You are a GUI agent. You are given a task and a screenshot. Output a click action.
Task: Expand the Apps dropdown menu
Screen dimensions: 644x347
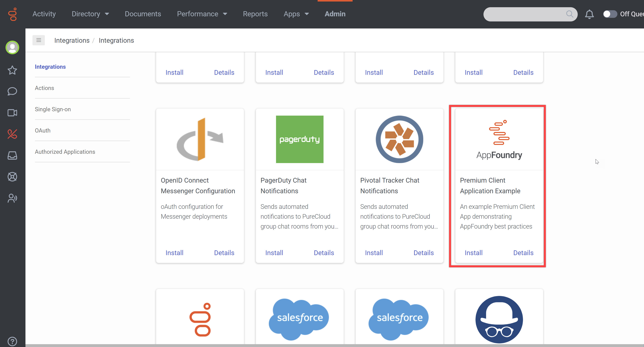pyautogui.click(x=296, y=14)
